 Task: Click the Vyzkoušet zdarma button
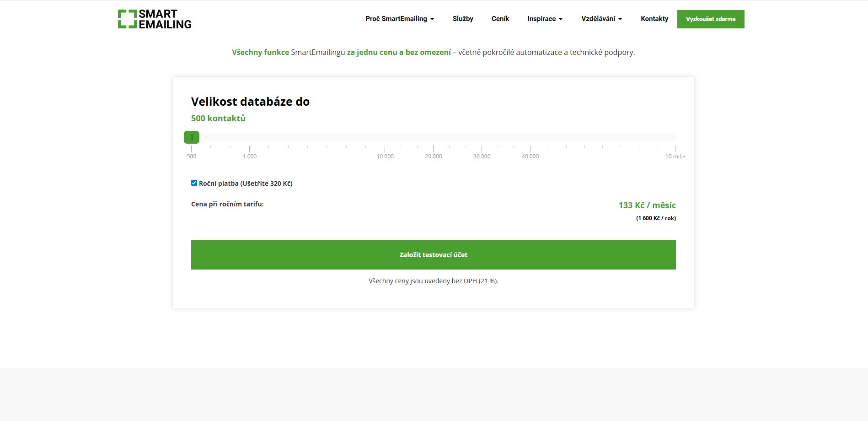coord(711,19)
